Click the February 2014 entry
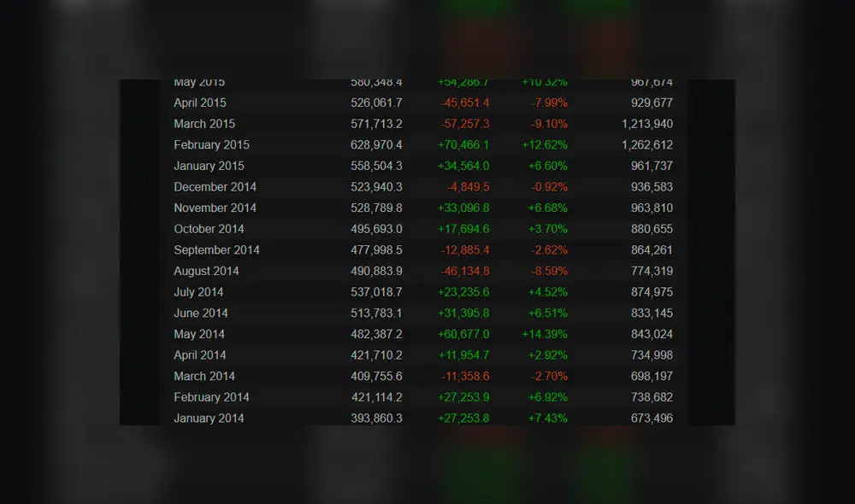The width and height of the screenshot is (855, 504). tap(211, 396)
